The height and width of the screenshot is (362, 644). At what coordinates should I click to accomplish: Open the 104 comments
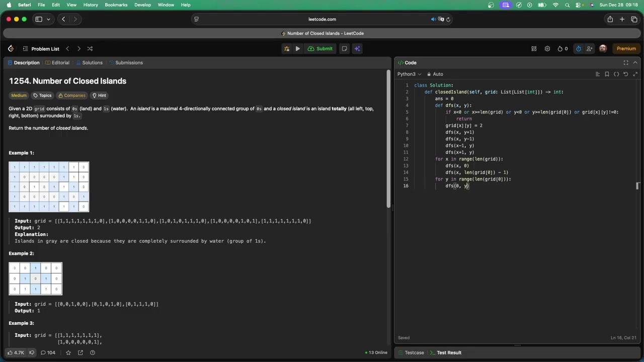coord(48,352)
